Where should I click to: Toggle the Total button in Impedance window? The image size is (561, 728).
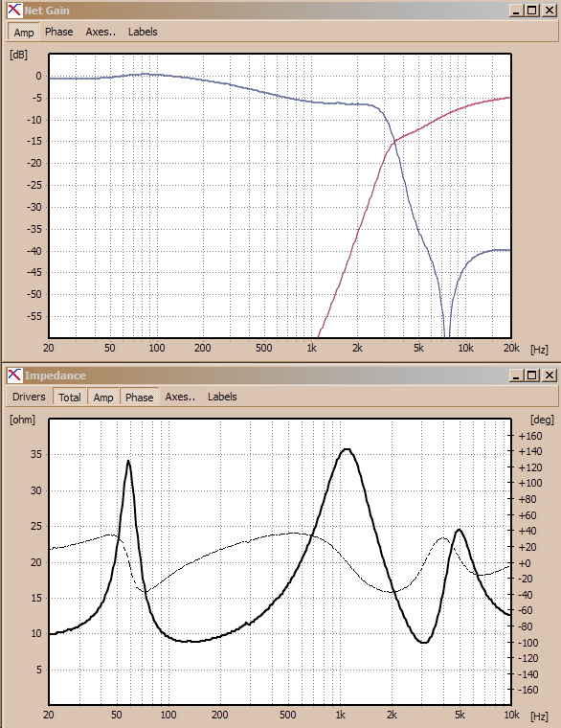(70, 397)
